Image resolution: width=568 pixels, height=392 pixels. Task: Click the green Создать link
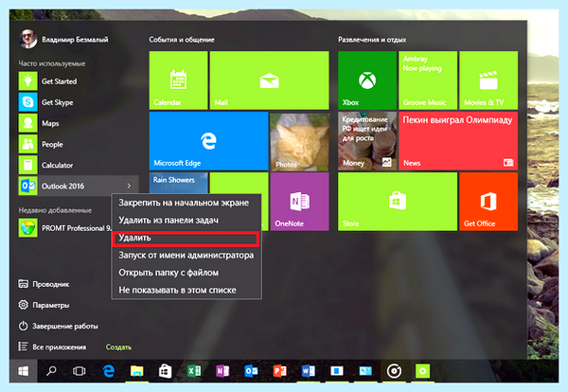(x=118, y=347)
